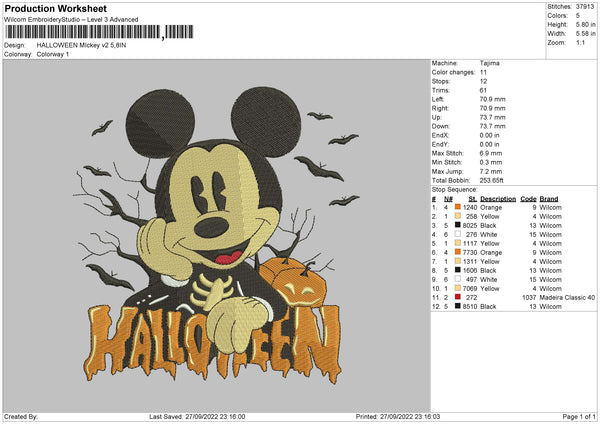Click the 'EndX:' label

click(440, 135)
